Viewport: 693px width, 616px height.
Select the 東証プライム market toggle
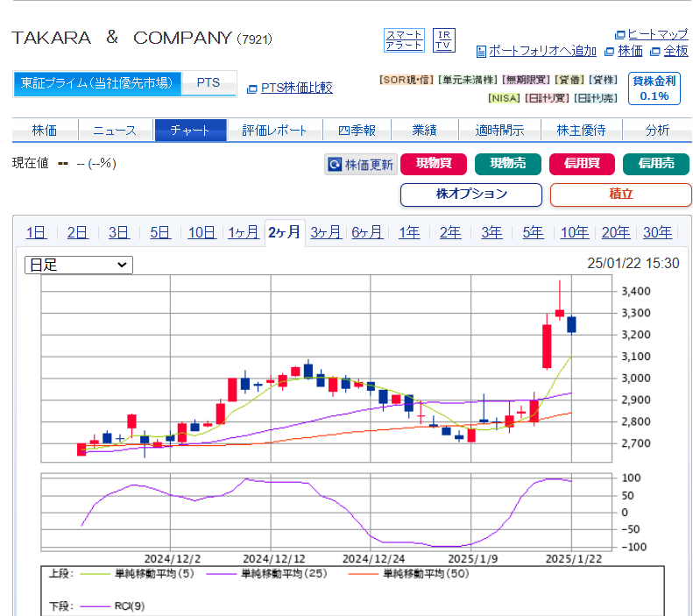tap(98, 83)
